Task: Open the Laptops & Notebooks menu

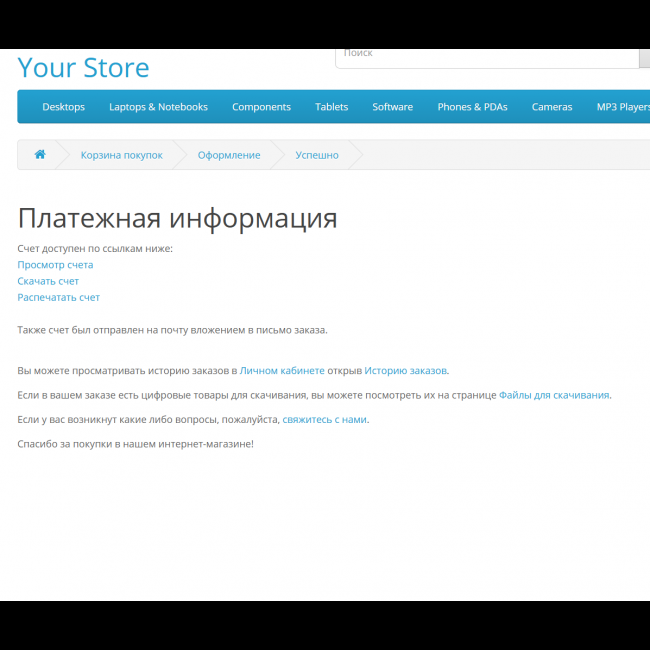Action: click(158, 107)
